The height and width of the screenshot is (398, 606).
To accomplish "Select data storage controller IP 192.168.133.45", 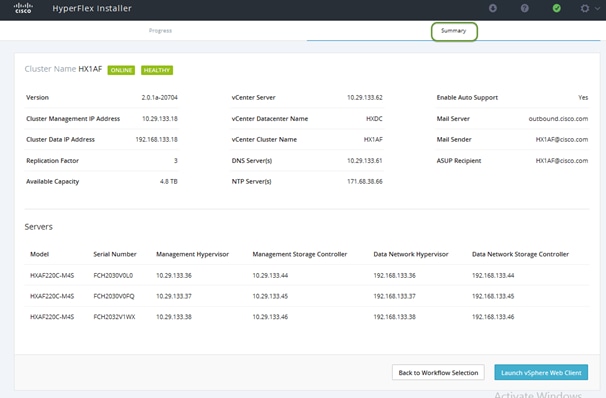I will pyautogui.click(x=493, y=296).
